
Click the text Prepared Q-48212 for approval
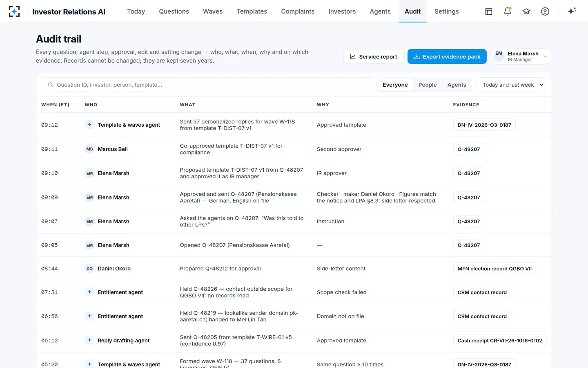click(x=220, y=269)
